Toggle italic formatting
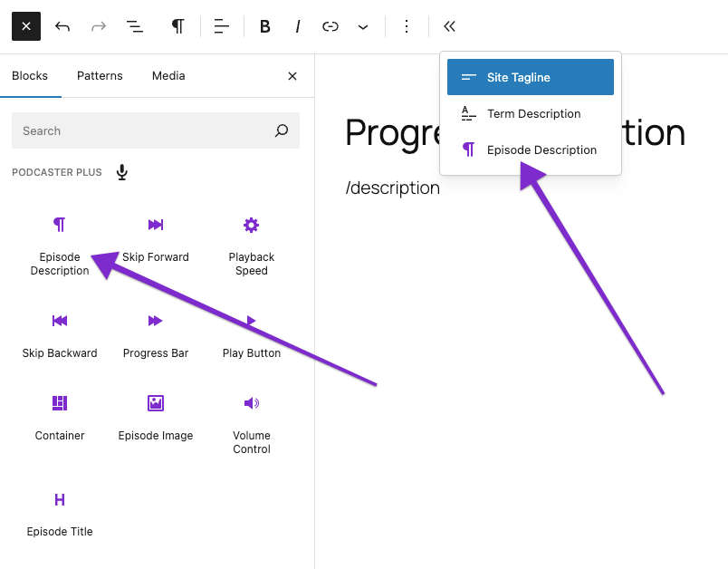Screen dimensions: 728x569 point(298,26)
